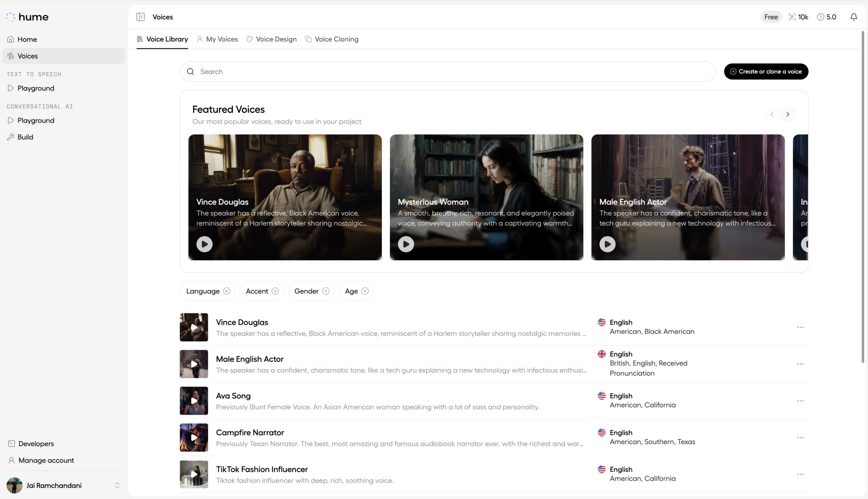Open the Developers section
This screenshot has width=868, height=499.
64,443
